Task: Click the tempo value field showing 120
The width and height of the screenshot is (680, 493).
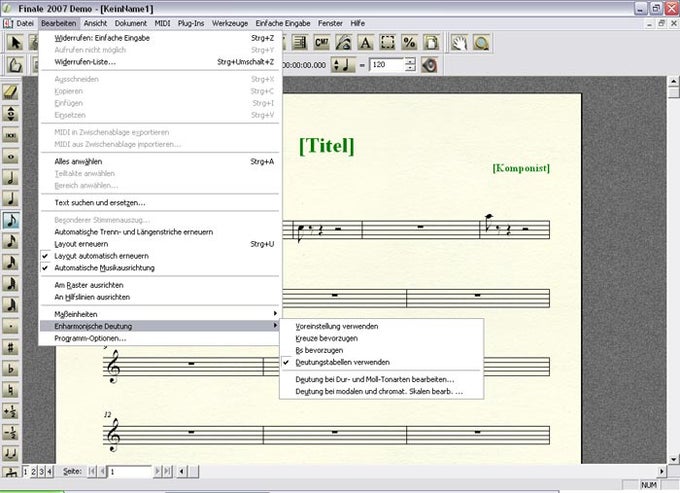Action: click(387, 65)
